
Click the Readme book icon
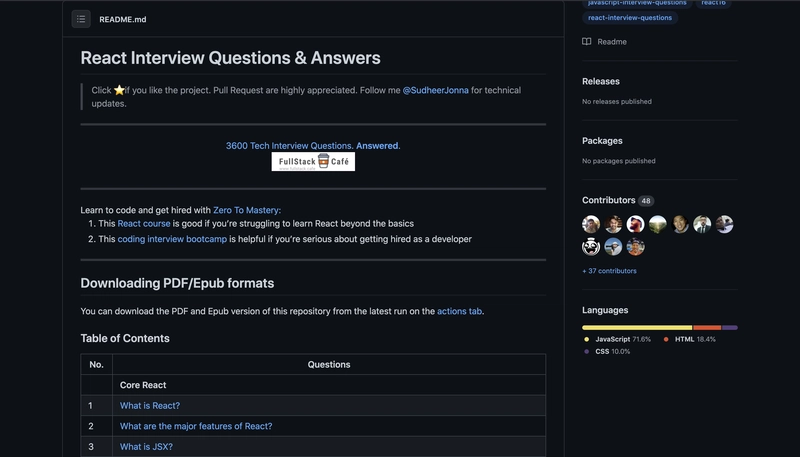(x=587, y=42)
